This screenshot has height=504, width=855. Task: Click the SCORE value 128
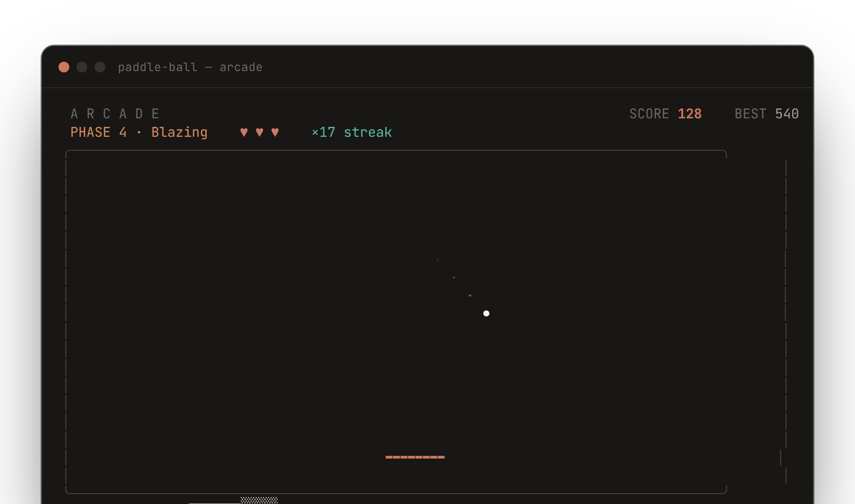[690, 113]
